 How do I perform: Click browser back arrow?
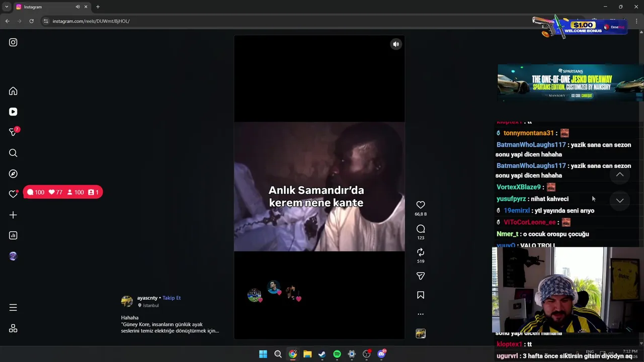[x=7, y=21]
